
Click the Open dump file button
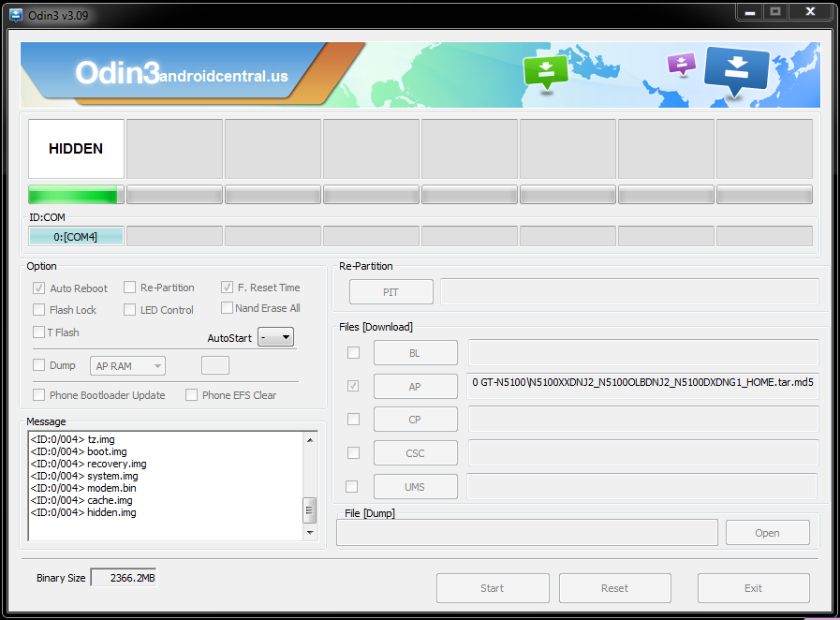point(767,533)
